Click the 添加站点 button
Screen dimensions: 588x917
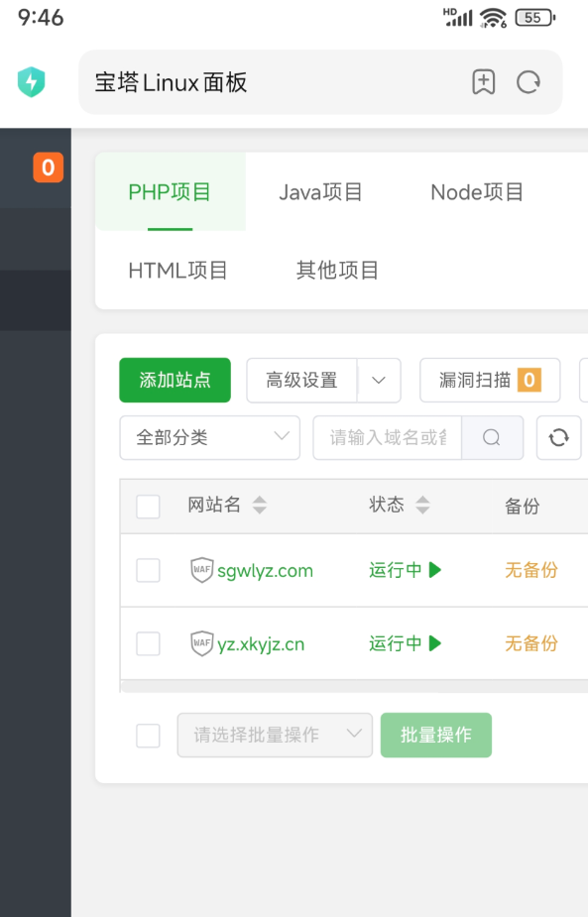(x=175, y=380)
